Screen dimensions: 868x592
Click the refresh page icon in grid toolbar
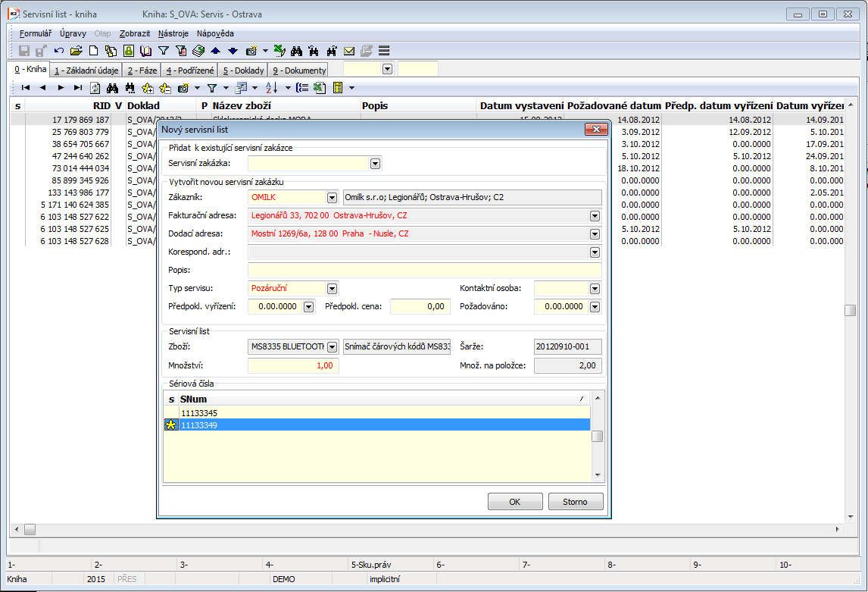point(95,88)
